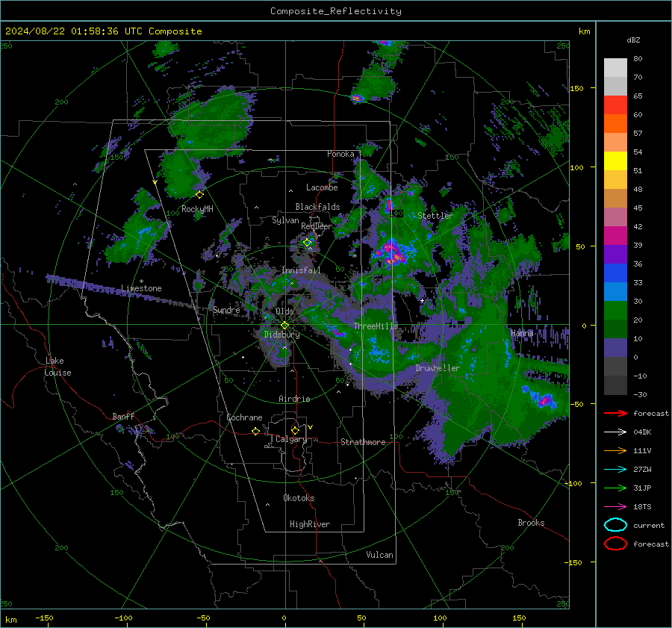Click the Okotoks label on map
This screenshot has height=628, width=672.
pos(299,498)
